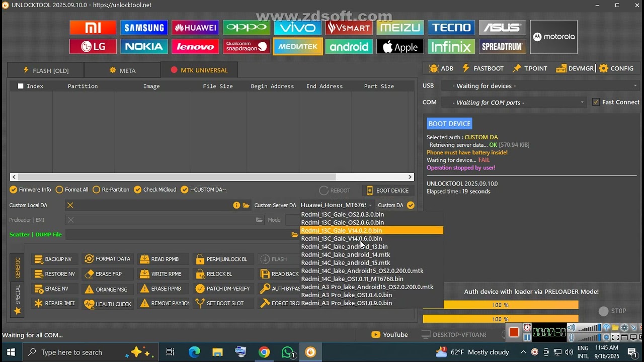Select the Format All radio option
644x362 pixels.
point(59,190)
